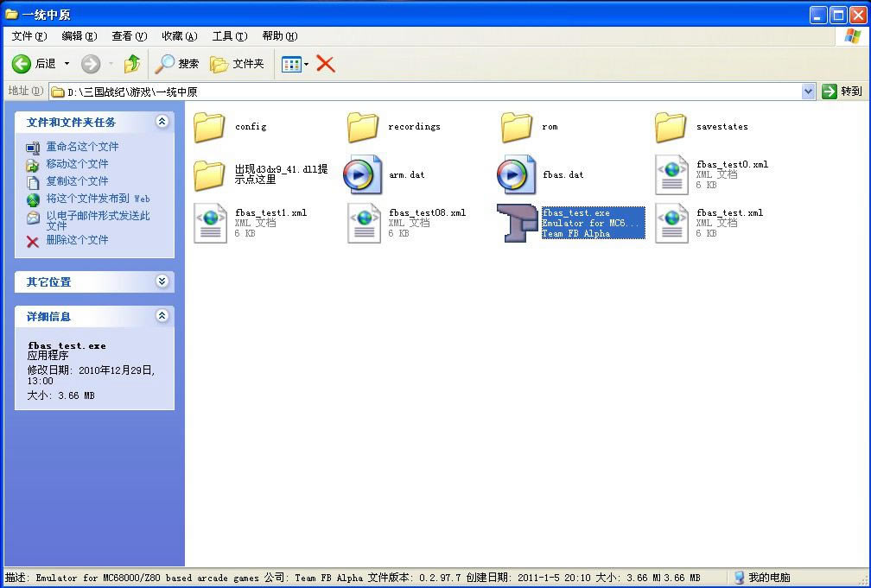Click the red Delete X toolbar icon
Image resolution: width=871 pixels, height=588 pixels.
(x=326, y=63)
